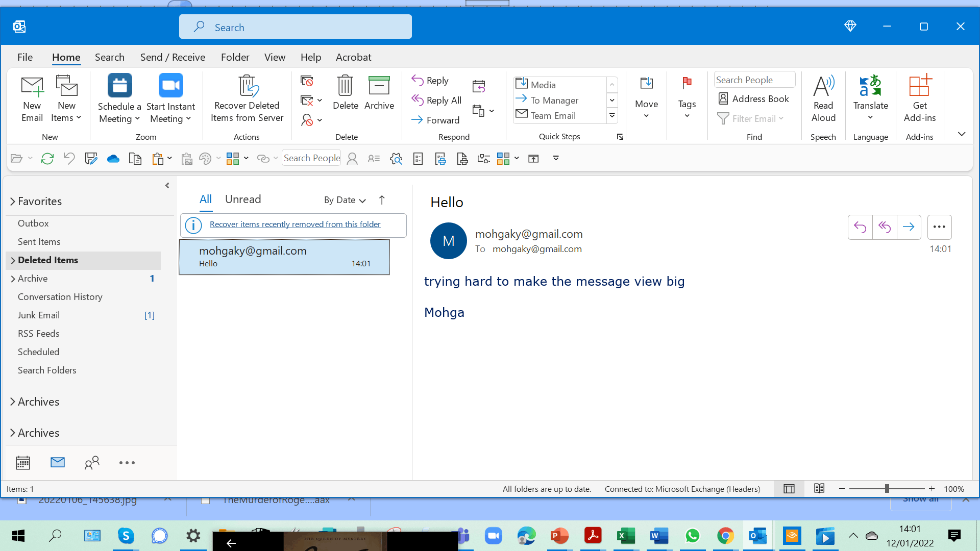Screen dimensions: 980x551
Task: Click the Delete trash can icon
Action: (345, 86)
